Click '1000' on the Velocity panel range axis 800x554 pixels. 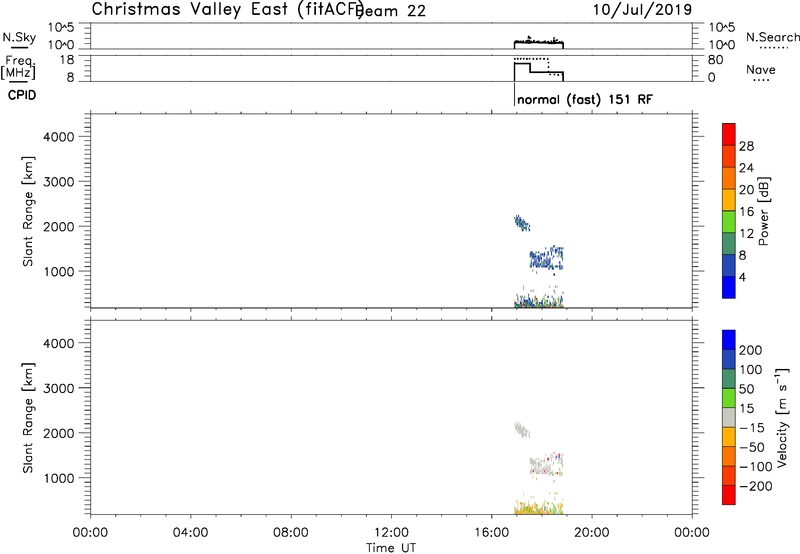tap(59, 478)
